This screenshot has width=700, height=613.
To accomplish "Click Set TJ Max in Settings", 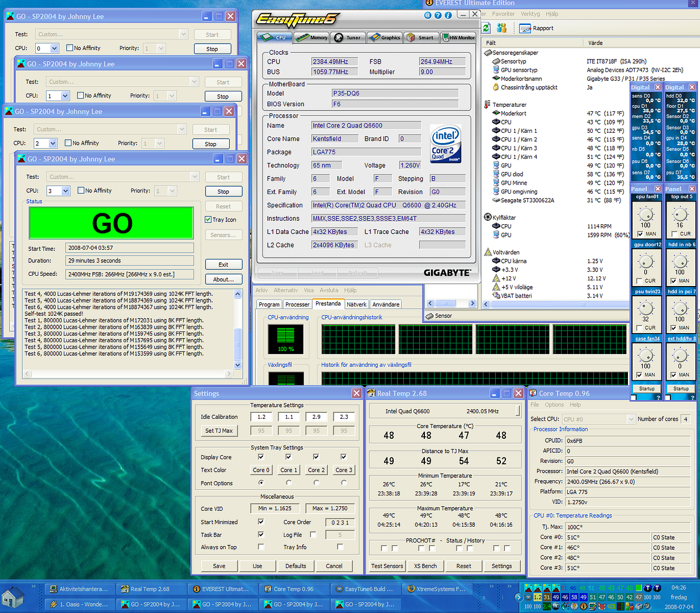I will tap(219, 431).
